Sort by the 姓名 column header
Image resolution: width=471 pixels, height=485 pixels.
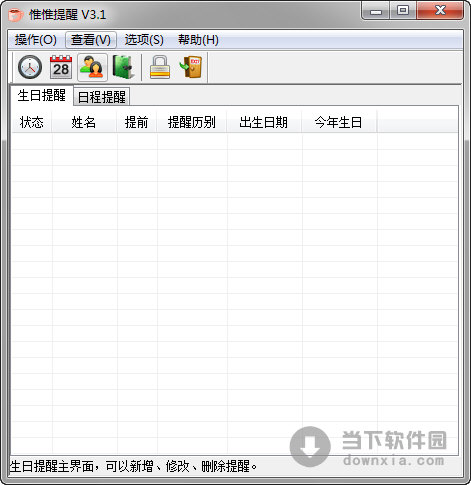(84, 122)
